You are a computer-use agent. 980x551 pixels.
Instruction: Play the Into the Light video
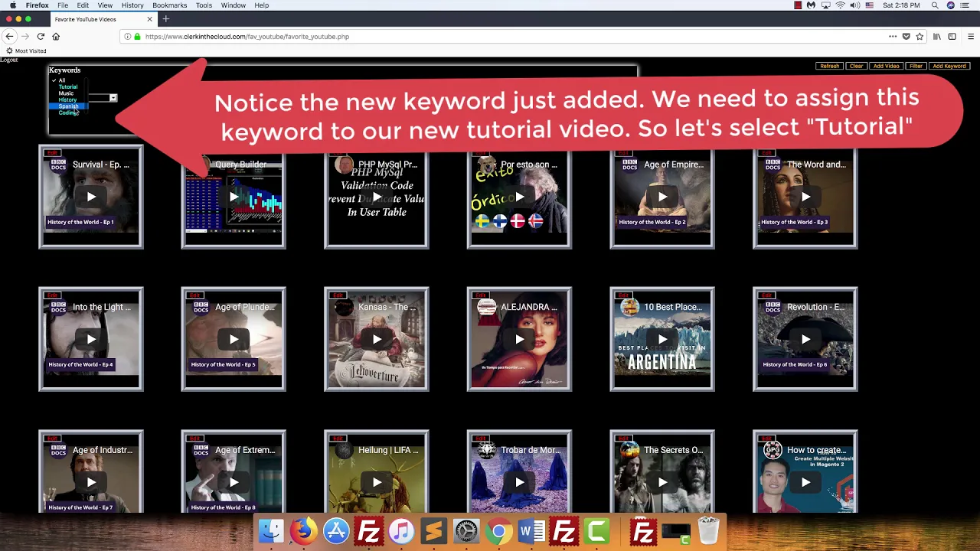91,339
